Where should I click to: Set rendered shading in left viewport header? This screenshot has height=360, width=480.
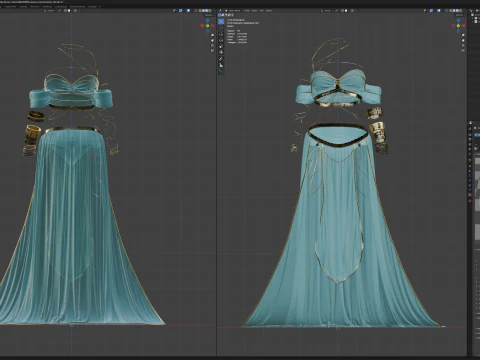coord(210,10)
